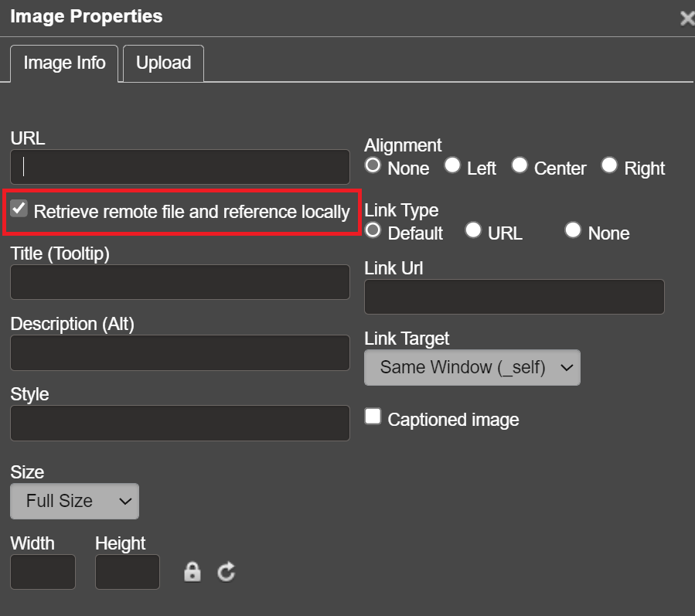Focus the URL input field

(x=180, y=167)
